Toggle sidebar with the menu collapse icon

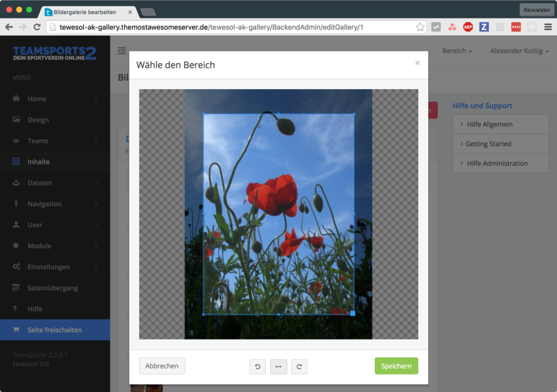point(121,51)
